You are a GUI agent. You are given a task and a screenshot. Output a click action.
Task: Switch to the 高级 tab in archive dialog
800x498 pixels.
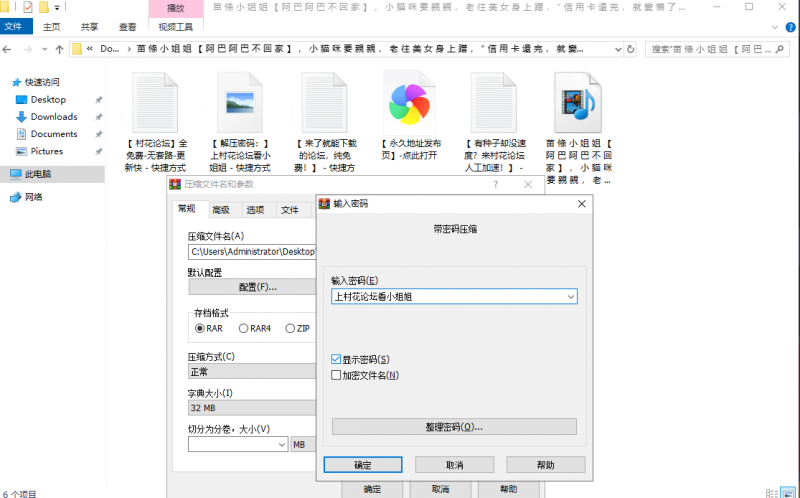220,210
